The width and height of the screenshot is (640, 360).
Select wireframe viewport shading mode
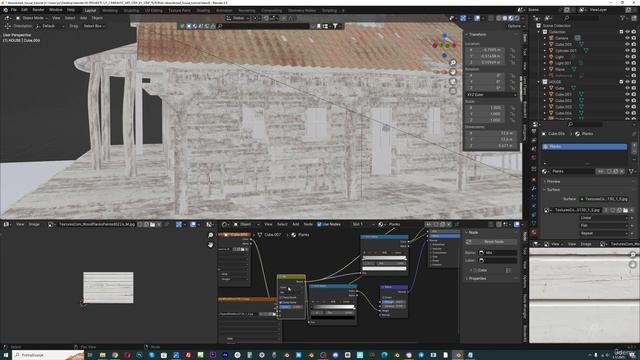click(x=499, y=18)
